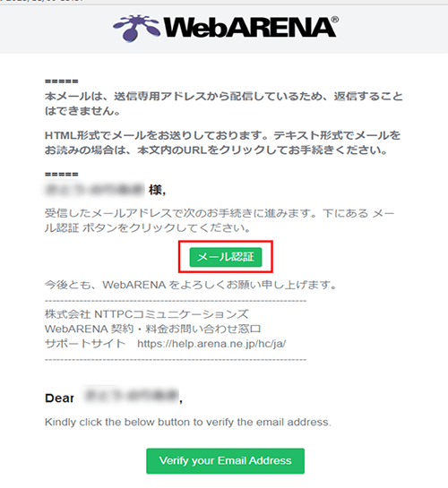
Task: Click the first ===== separator line
Action: tap(62, 81)
